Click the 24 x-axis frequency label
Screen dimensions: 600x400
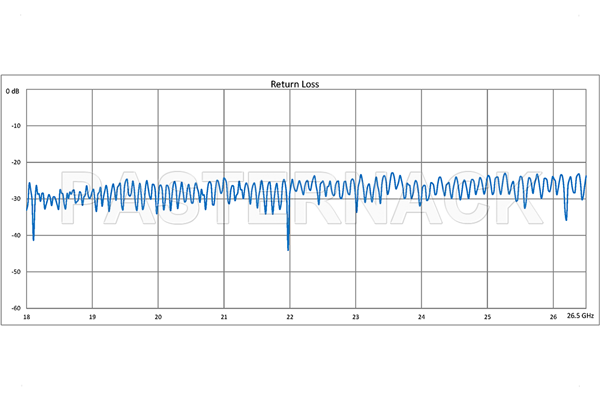pyautogui.click(x=422, y=317)
